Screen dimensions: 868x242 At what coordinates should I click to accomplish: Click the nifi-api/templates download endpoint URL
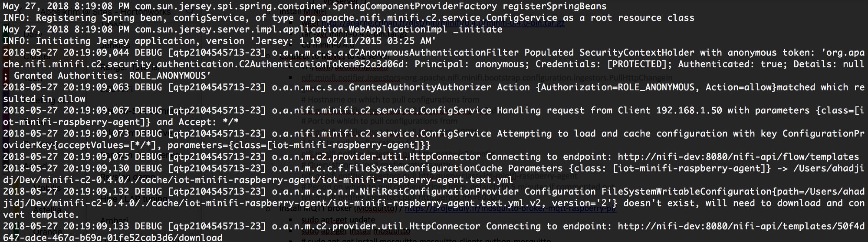[x=738, y=226]
